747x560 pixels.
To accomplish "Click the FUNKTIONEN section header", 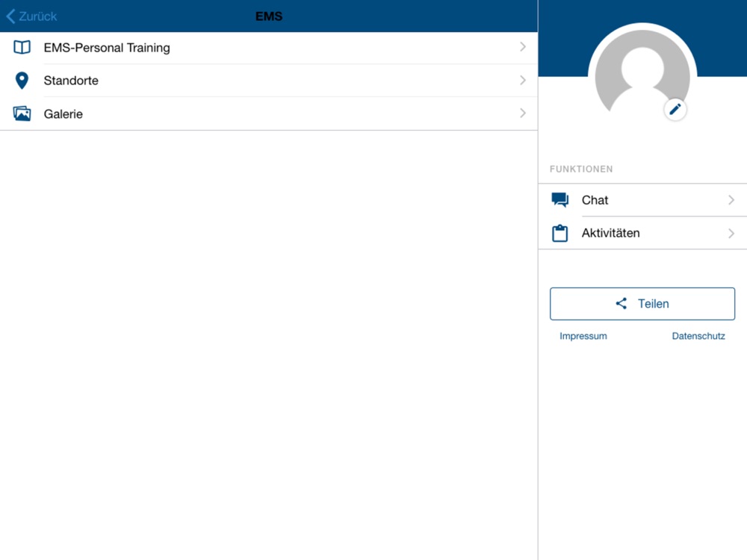I will pyautogui.click(x=581, y=169).
